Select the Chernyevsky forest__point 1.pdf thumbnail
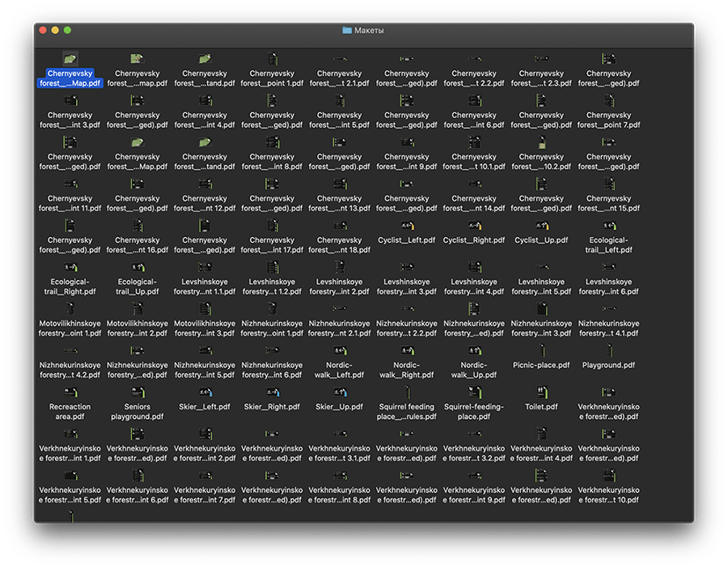This screenshot has width=728, height=568. [272, 58]
